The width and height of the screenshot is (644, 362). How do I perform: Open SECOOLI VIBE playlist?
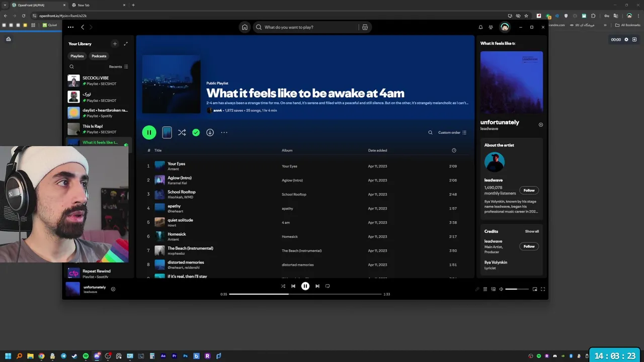pos(99,80)
